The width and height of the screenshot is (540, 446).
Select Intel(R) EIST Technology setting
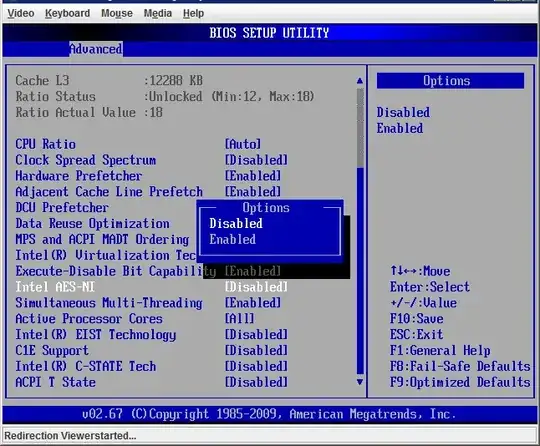coord(95,335)
